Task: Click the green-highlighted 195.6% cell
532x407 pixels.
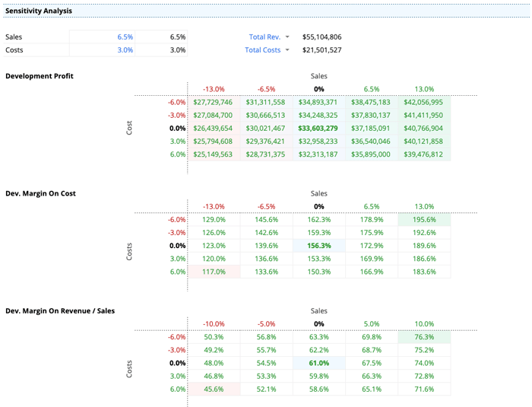Action: (424, 220)
